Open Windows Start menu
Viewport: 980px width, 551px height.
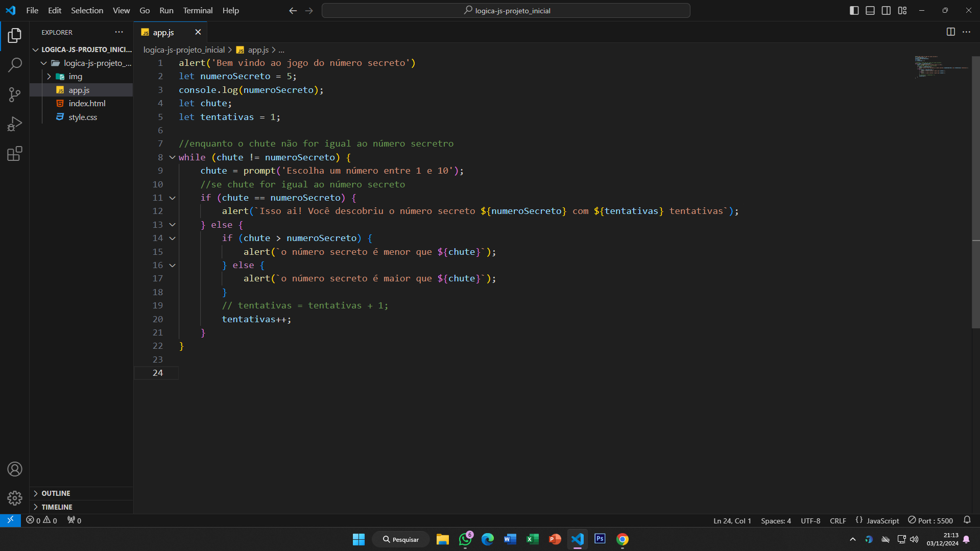pyautogui.click(x=359, y=539)
